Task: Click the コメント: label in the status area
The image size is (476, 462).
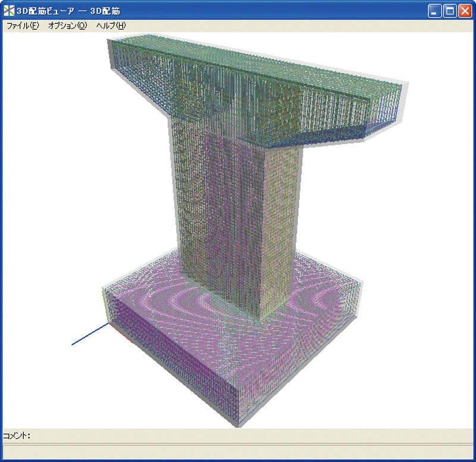Action: (17, 436)
